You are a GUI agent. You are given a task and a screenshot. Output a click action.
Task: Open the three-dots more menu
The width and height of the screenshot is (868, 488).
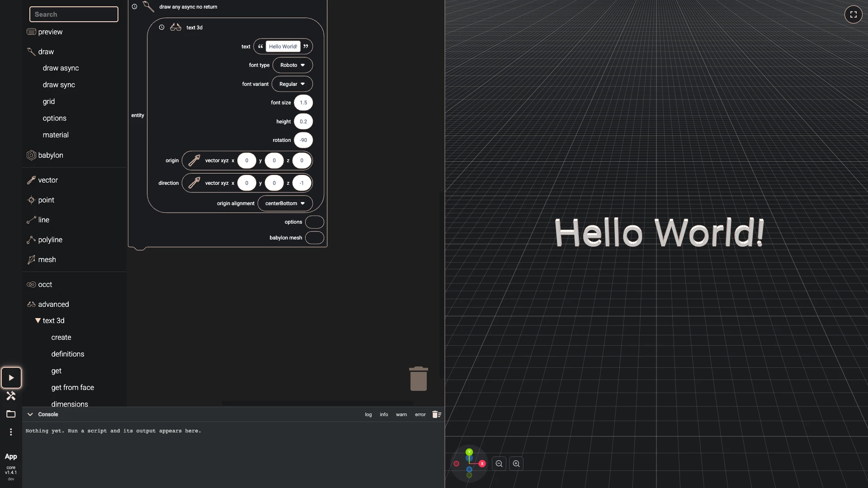pyautogui.click(x=11, y=432)
